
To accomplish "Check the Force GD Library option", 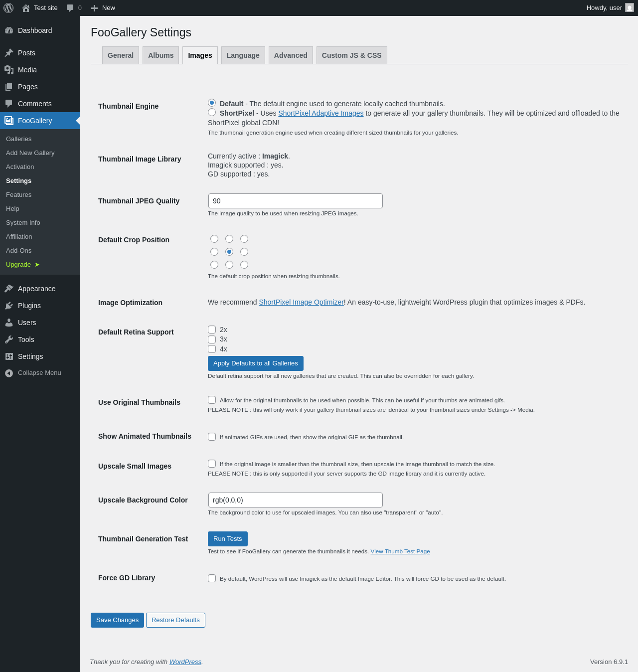I will [212, 578].
